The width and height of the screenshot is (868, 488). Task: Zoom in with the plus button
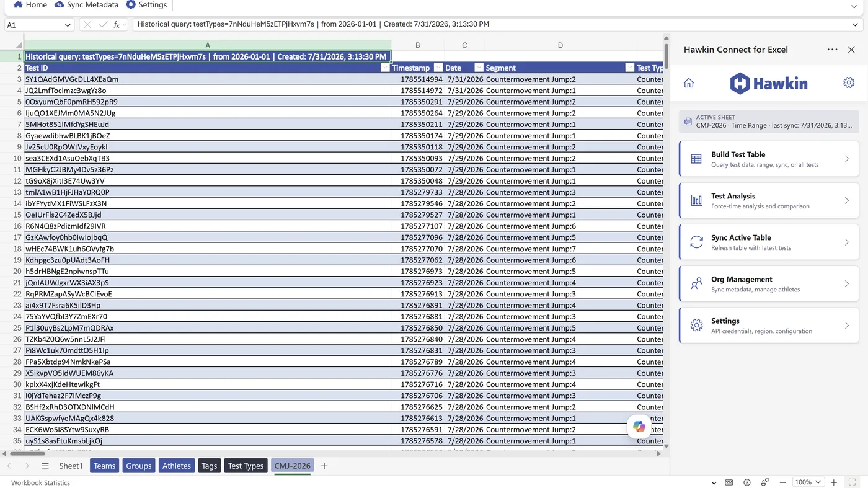point(834,482)
